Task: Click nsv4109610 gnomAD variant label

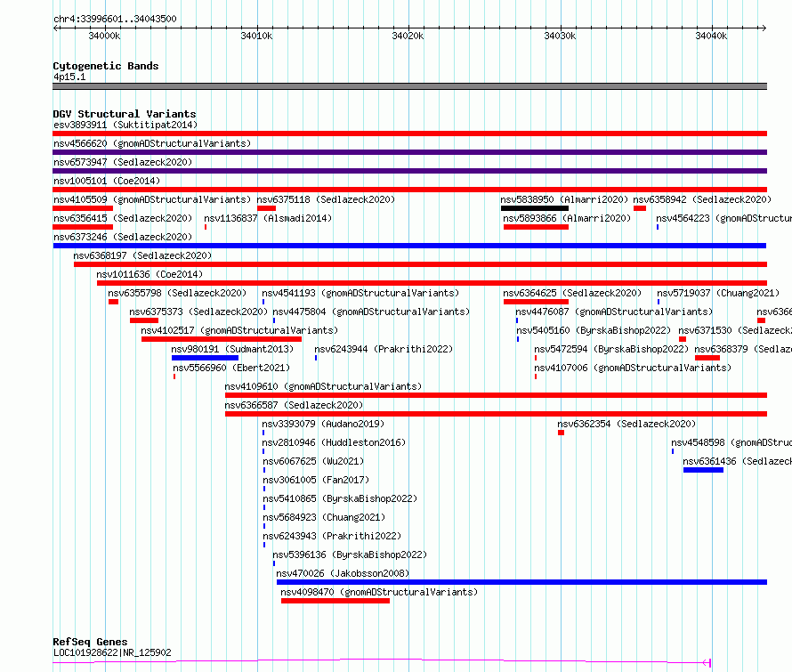Action: [x=323, y=386]
